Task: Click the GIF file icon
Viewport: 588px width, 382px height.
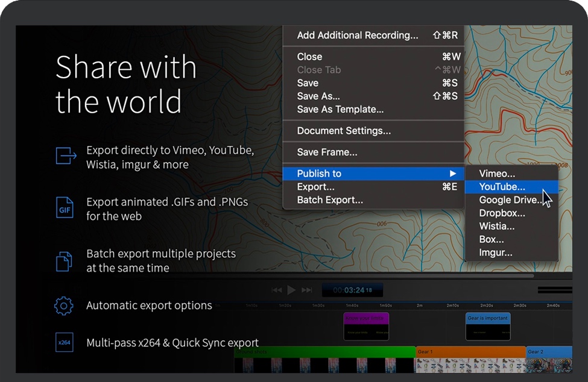Action: [65, 208]
